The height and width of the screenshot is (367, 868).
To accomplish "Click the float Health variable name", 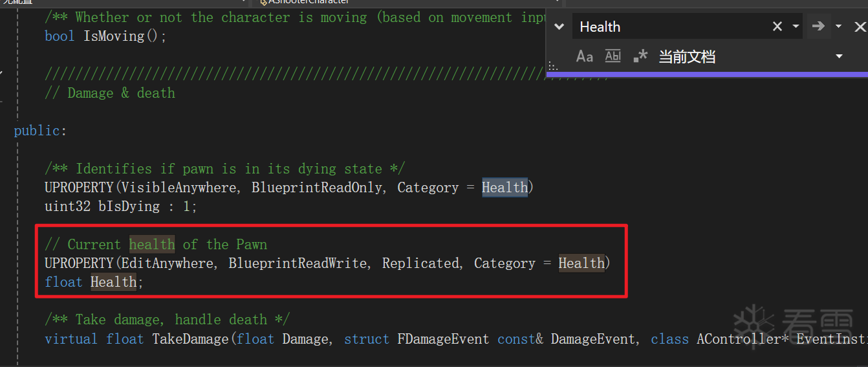I will click(x=113, y=282).
